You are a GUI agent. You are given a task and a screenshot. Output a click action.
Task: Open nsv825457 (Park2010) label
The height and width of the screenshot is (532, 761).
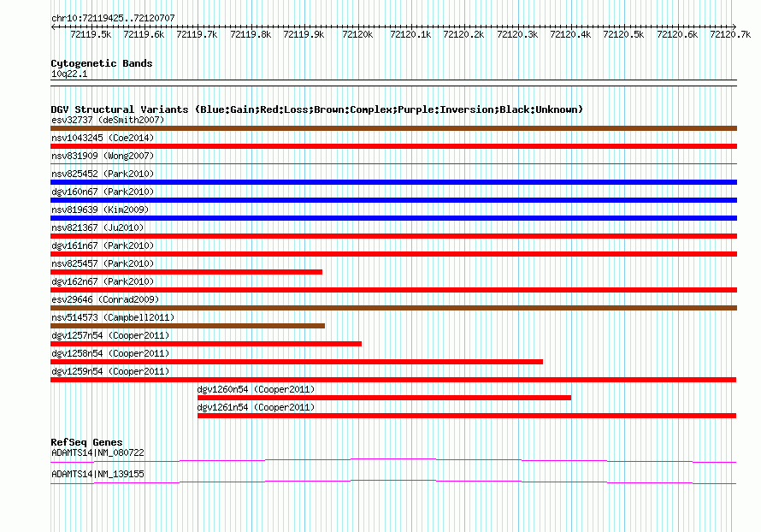(103, 263)
